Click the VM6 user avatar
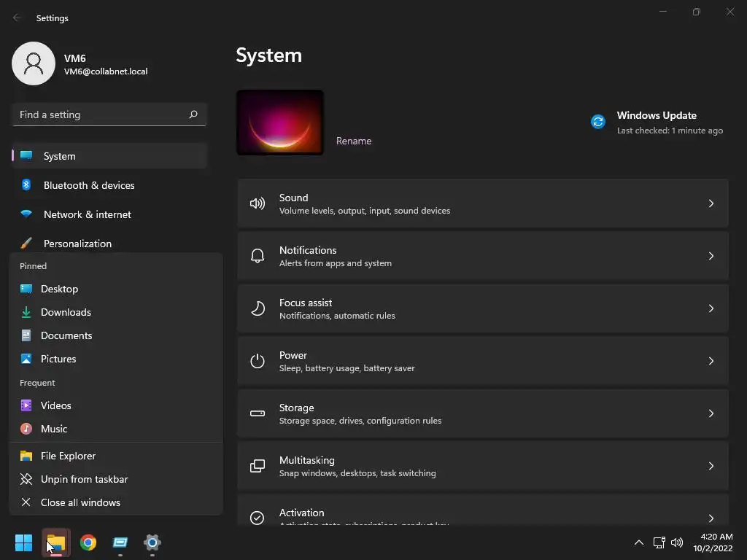Image resolution: width=747 pixels, height=560 pixels. [34, 63]
